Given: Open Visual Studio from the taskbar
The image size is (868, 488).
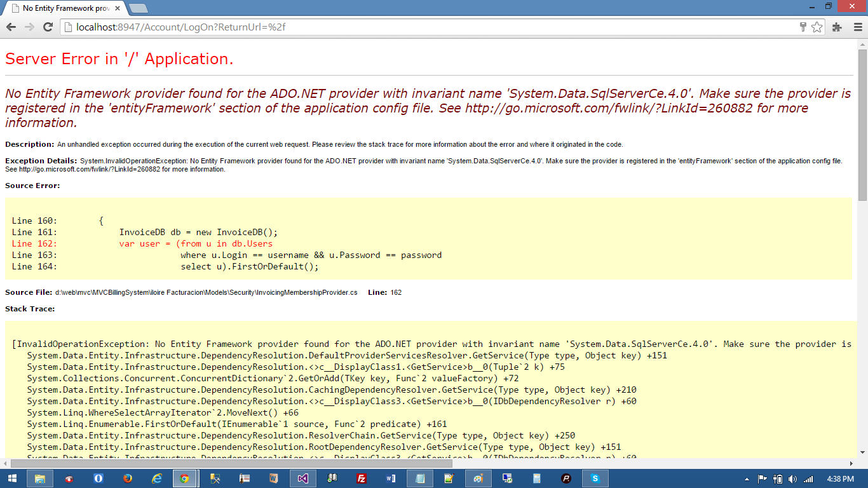Looking at the screenshot, I should point(303,478).
